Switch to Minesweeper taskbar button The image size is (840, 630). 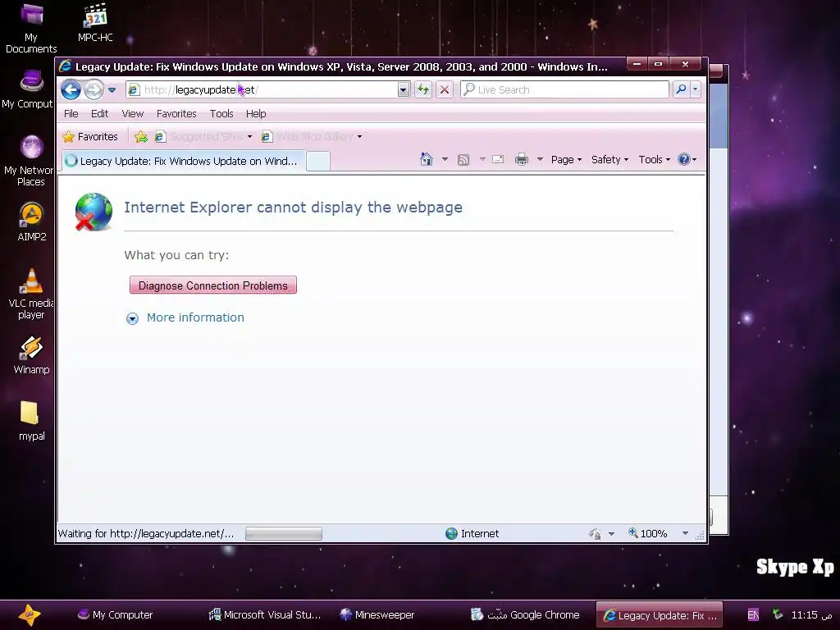point(377,615)
